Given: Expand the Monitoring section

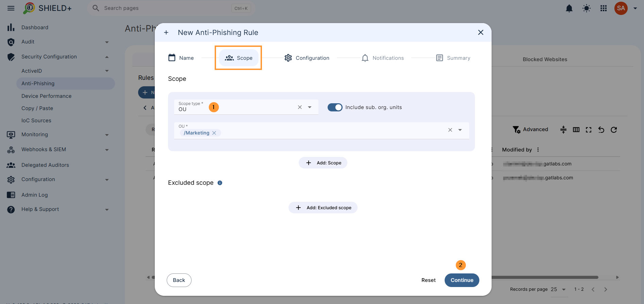Looking at the screenshot, I should click(x=107, y=135).
